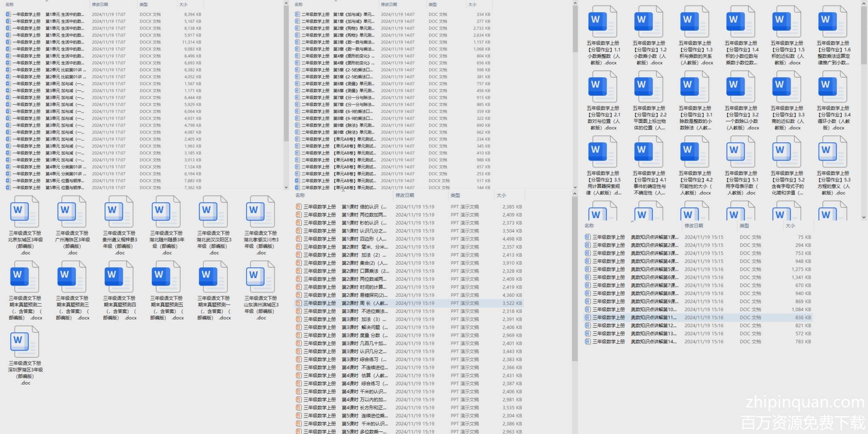The image size is (868, 434).
Task: Select the 广州海珠区3年级 document thumbnail
Action: (72, 211)
